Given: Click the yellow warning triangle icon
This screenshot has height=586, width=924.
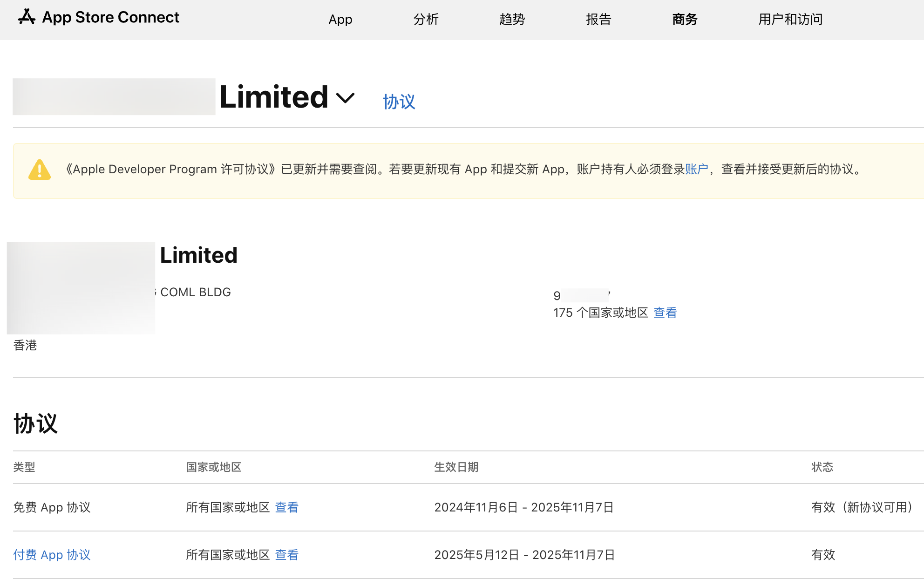Looking at the screenshot, I should click(x=40, y=170).
